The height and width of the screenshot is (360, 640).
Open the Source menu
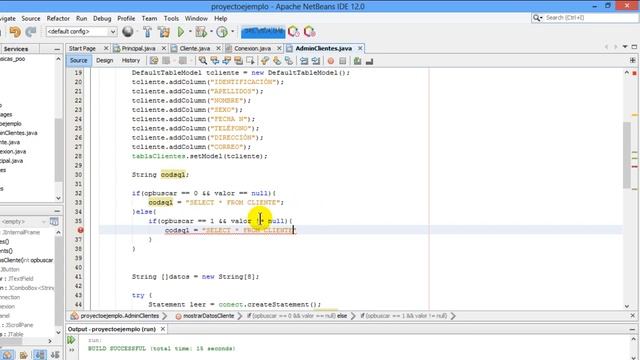click(x=31, y=18)
